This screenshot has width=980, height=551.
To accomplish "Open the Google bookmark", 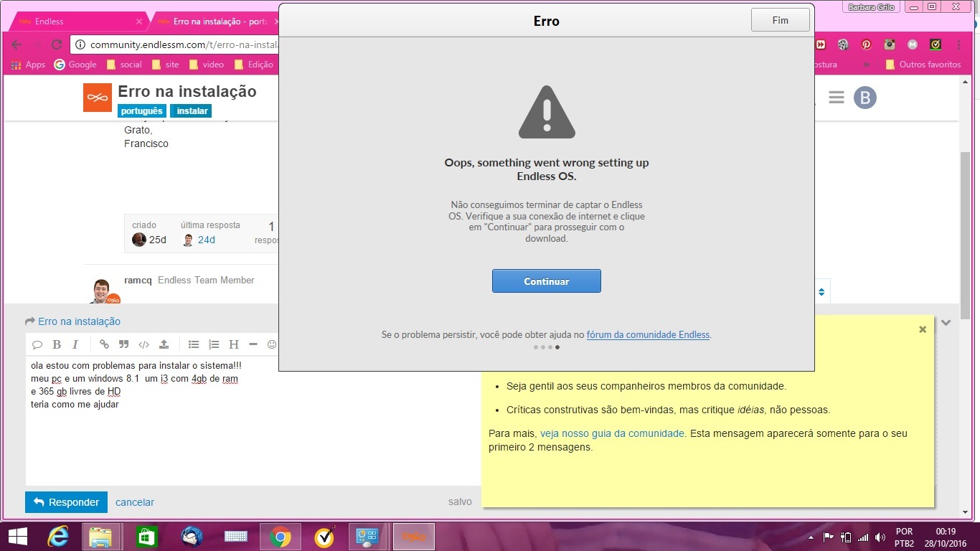I will click(x=75, y=65).
